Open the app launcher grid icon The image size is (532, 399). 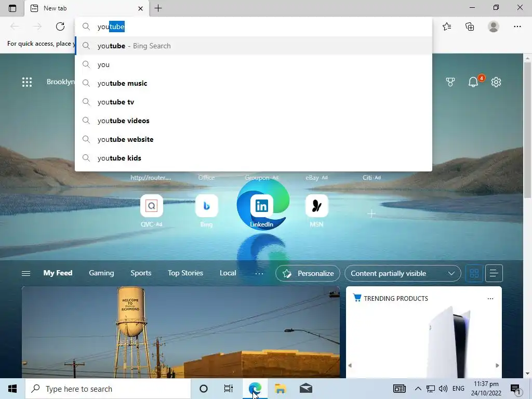click(27, 82)
